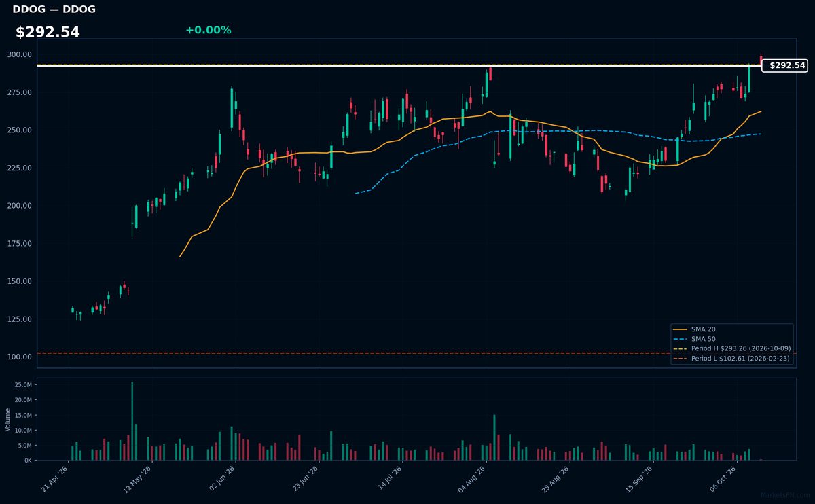The height and width of the screenshot is (504, 815).
Task: Click the 25.0M volume axis label
Action: coord(24,385)
